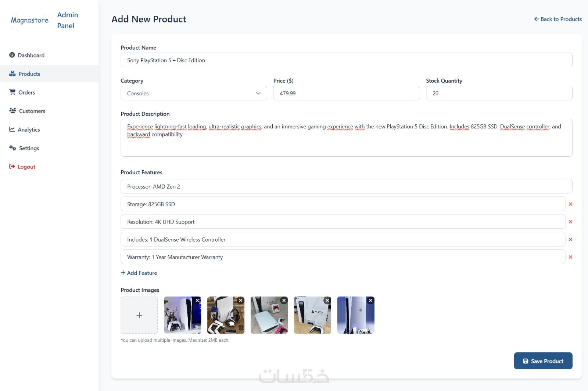Click the Logout exit icon
The image size is (588, 391).
12,167
